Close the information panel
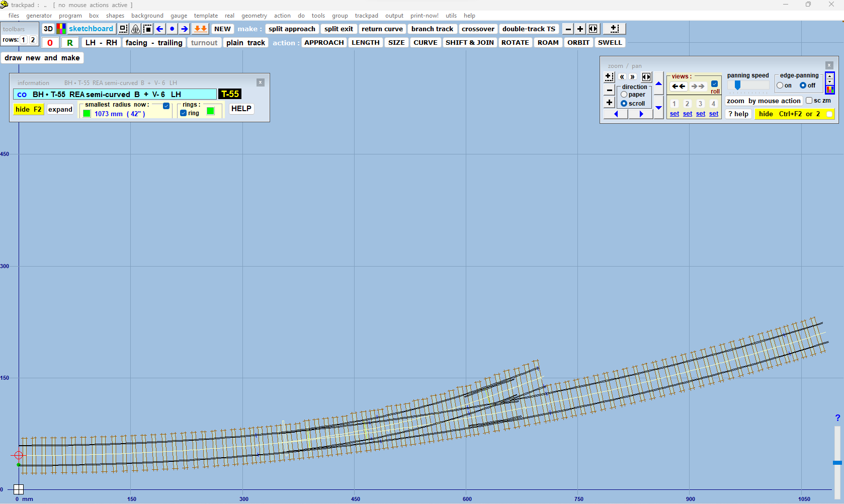This screenshot has height=504, width=844. pos(261,82)
